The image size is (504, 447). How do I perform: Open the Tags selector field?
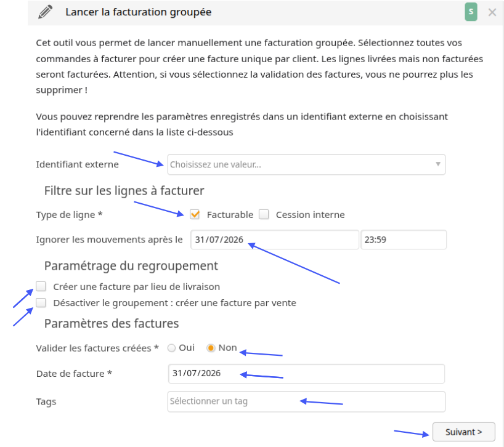point(306,401)
